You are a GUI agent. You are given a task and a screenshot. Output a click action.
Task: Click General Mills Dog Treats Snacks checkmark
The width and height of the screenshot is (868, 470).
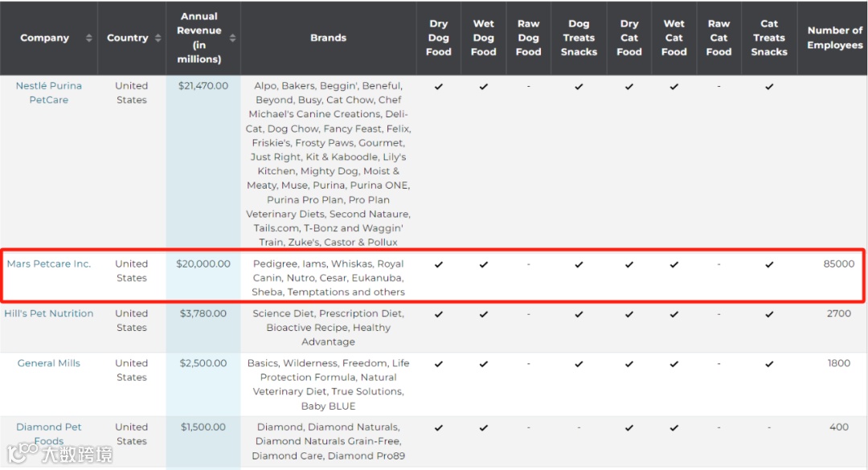[579, 364]
